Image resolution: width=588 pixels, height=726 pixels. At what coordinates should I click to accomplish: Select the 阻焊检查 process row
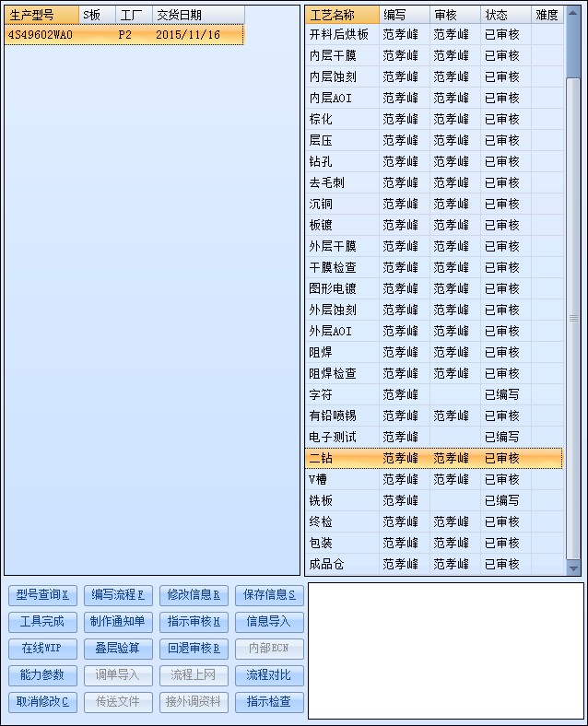pyautogui.click(x=434, y=374)
